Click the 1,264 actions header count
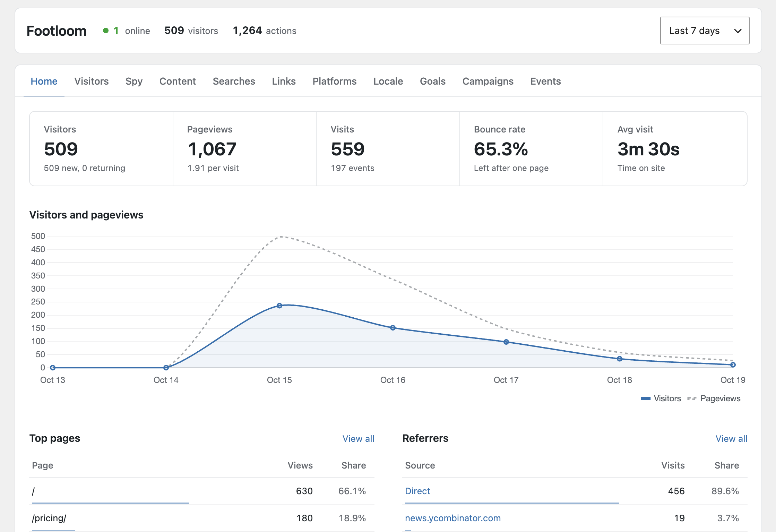 [x=265, y=31]
